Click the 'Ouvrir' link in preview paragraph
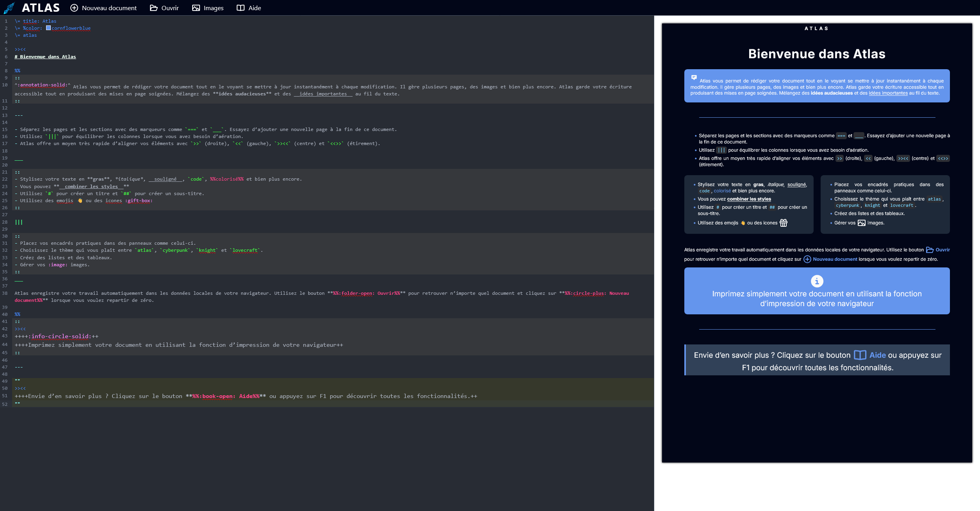Image resolution: width=980 pixels, height=511 pixels. tap(943, 250)
